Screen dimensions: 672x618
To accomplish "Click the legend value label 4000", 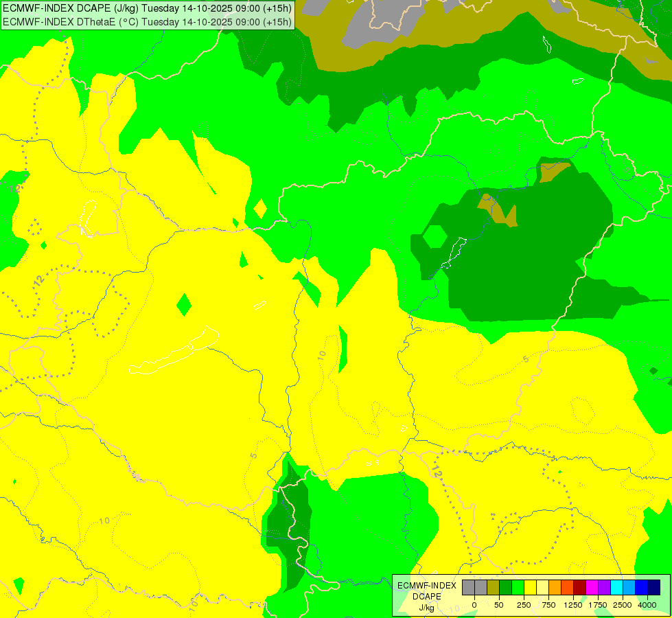I will coord(647,605).
